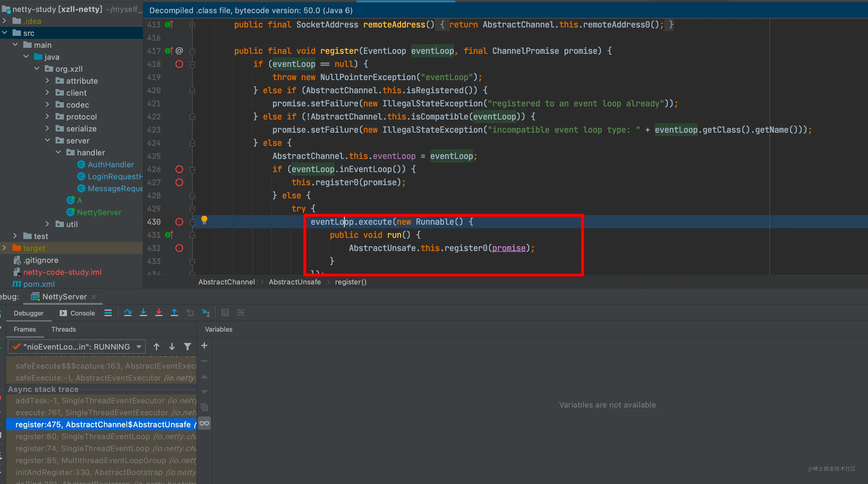This screenshot has width=868, height=484.
Task: Click the add watch plus icon
Action: [x=204, y=345]
